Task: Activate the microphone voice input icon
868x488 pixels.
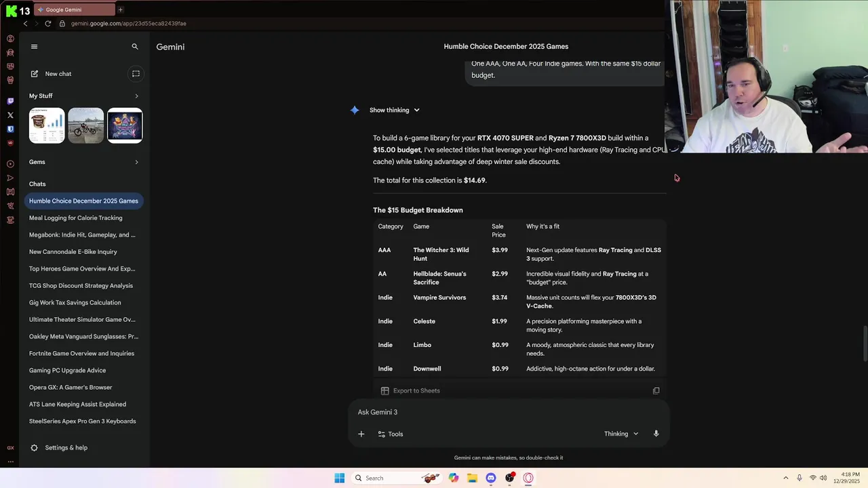Action: 656,434
